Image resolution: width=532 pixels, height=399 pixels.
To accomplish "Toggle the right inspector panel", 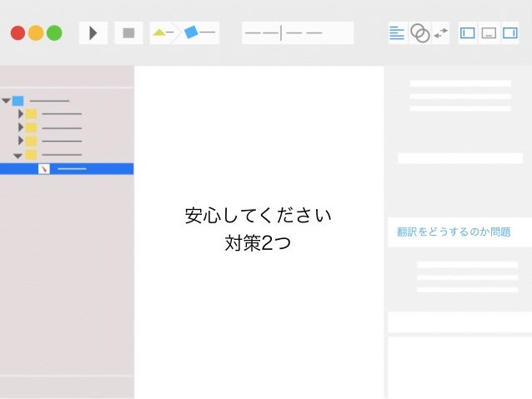I will (x=510, y=33).
